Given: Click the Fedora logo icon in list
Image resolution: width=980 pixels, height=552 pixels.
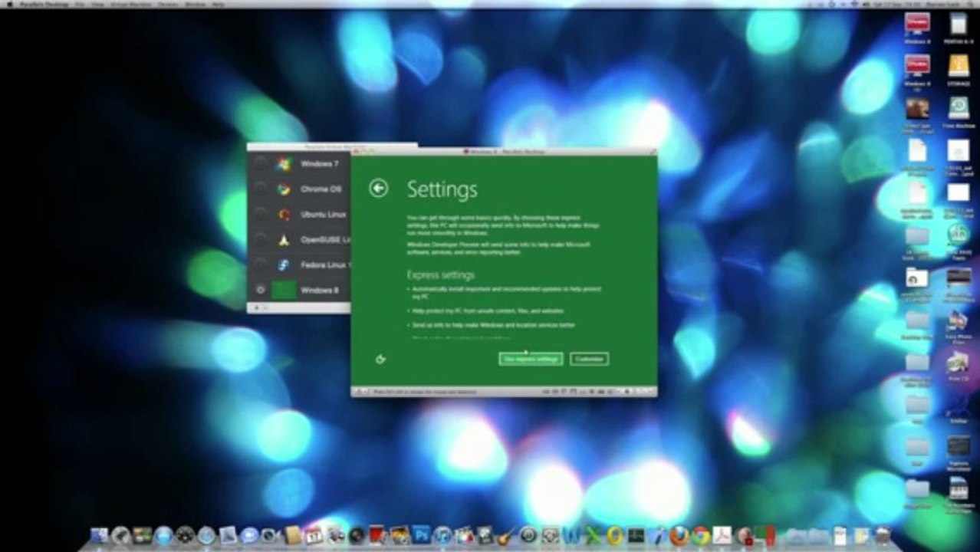Looking at the screenshot, I should point(284,265).
